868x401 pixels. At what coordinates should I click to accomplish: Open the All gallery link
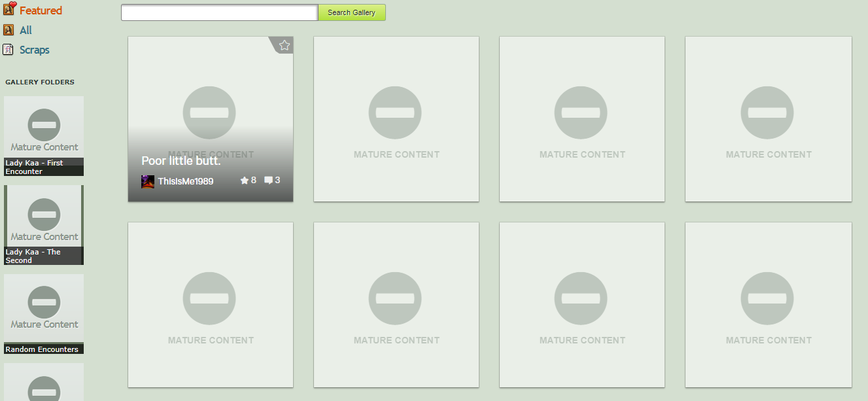26,30
